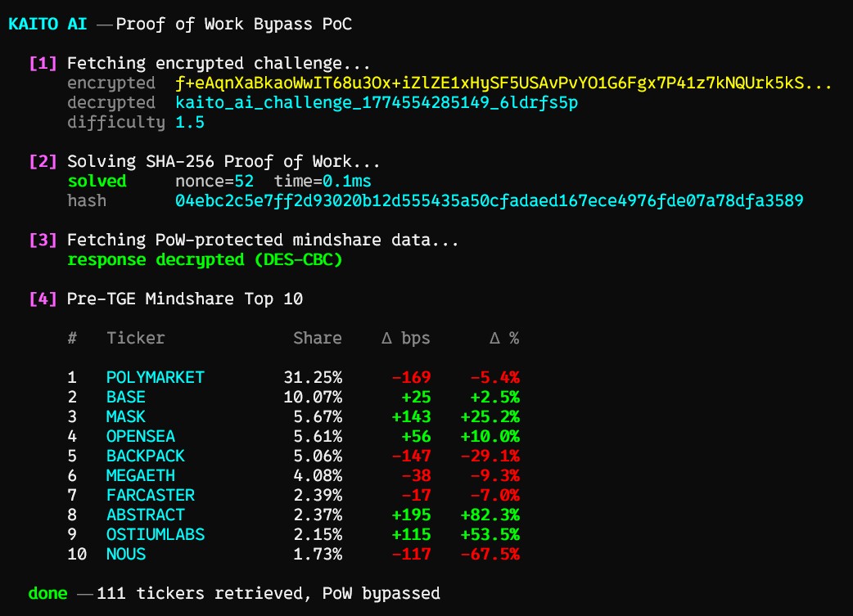Click the [1] step marker
This screenshot has width=853, height=616.
point(43,63)
